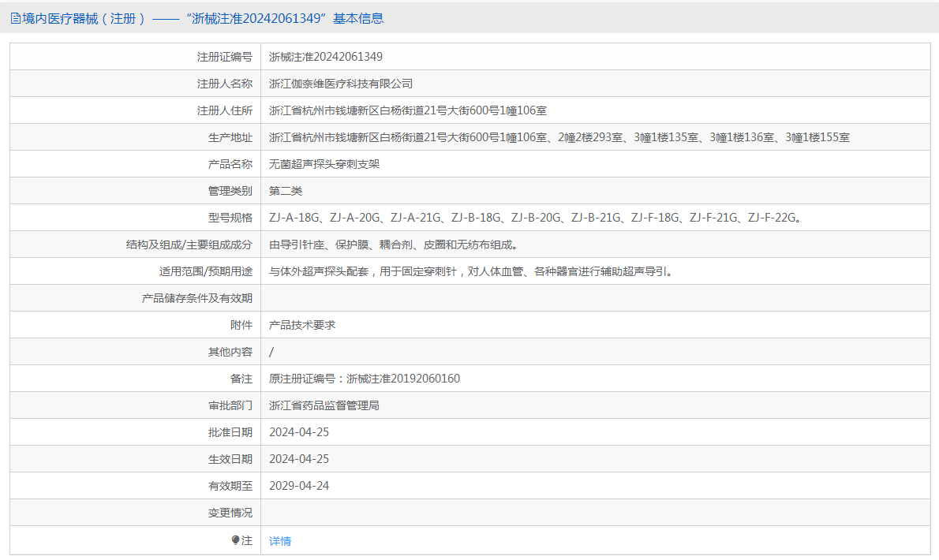Click the 适用范围/预期用途 label
939x560 pixels.
click(206, 271)
